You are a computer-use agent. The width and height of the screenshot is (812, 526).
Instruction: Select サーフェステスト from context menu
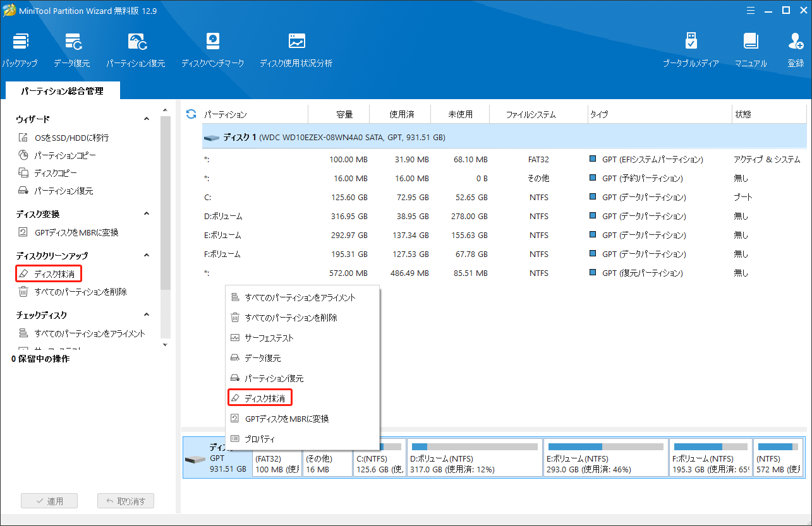[x=303, y=338]
